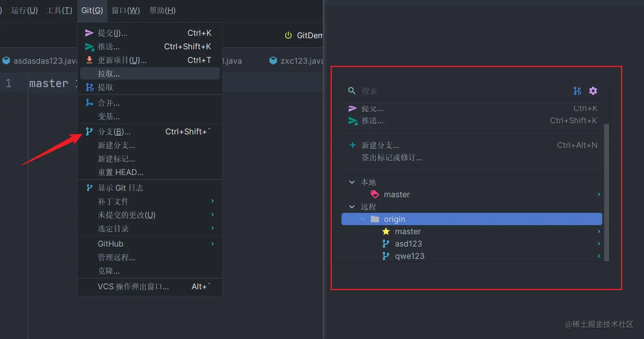Click the update project download icon
644x339 pixels.
pos(89,60)
